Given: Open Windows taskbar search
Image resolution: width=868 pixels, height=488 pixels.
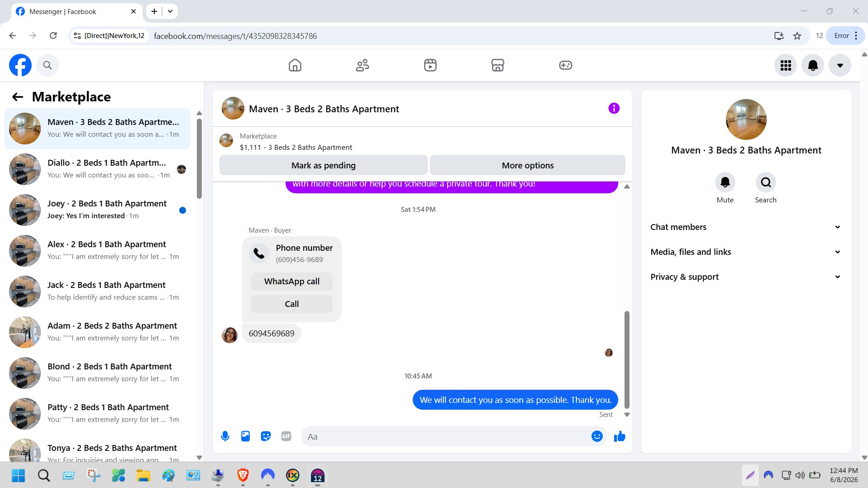Looking at the screenshot, I should coord(43,475).
